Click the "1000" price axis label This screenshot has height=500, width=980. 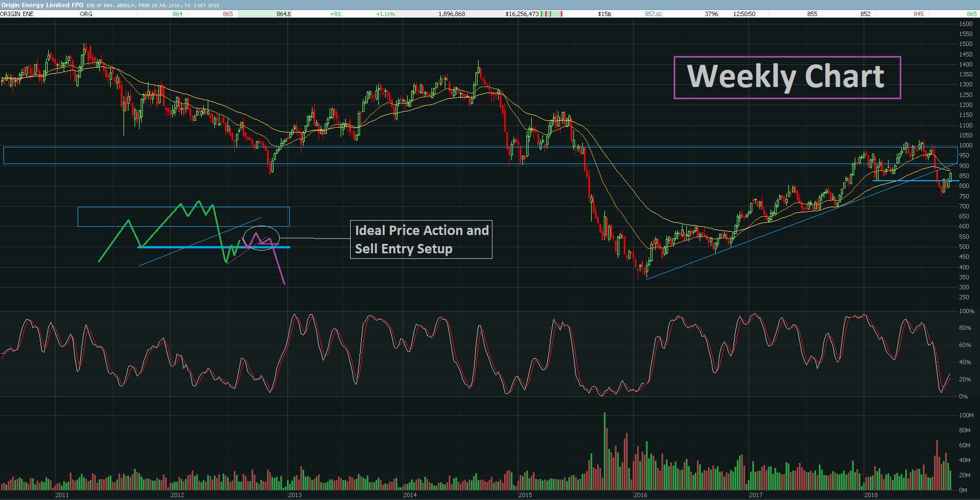coord(966,145)
